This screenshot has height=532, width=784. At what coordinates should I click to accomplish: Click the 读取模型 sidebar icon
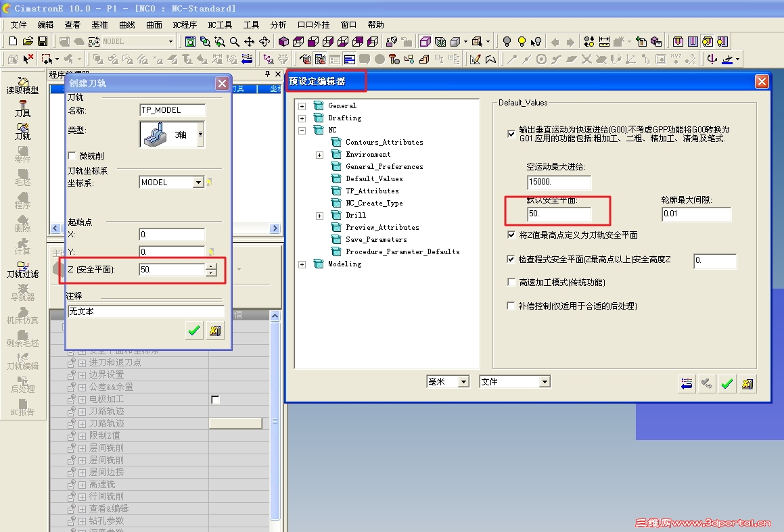coord(22,85)
